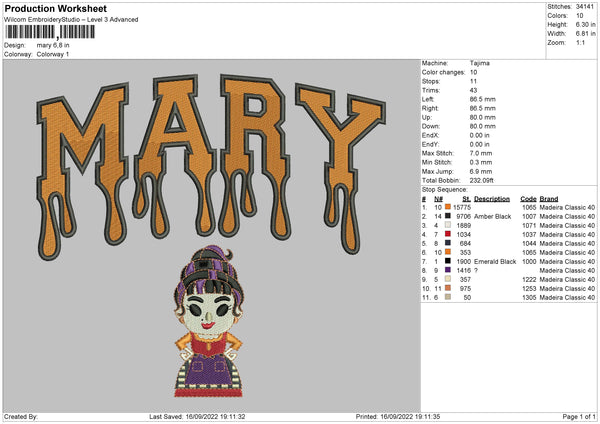Click the red swatch in stop 4
The width and height of the screenshot is (600, 424).
(448, 234)
